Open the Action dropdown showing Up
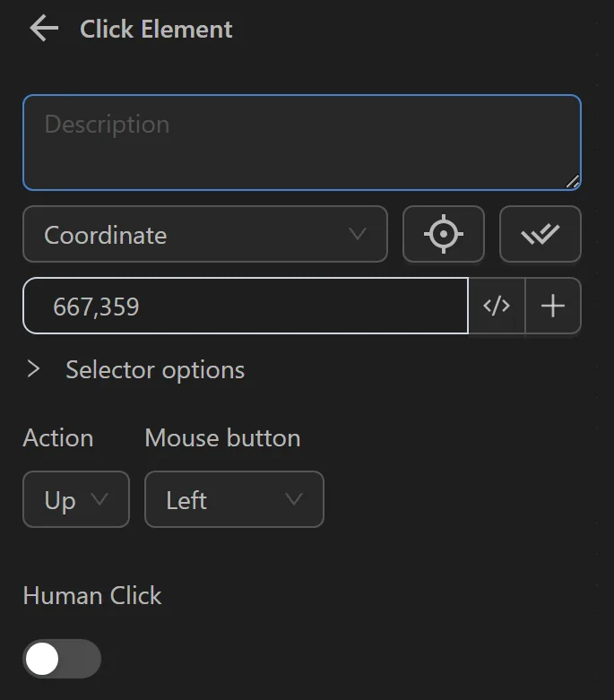This screenshot has height=700, width=614. pyautogui.click(x=76, y=500)
